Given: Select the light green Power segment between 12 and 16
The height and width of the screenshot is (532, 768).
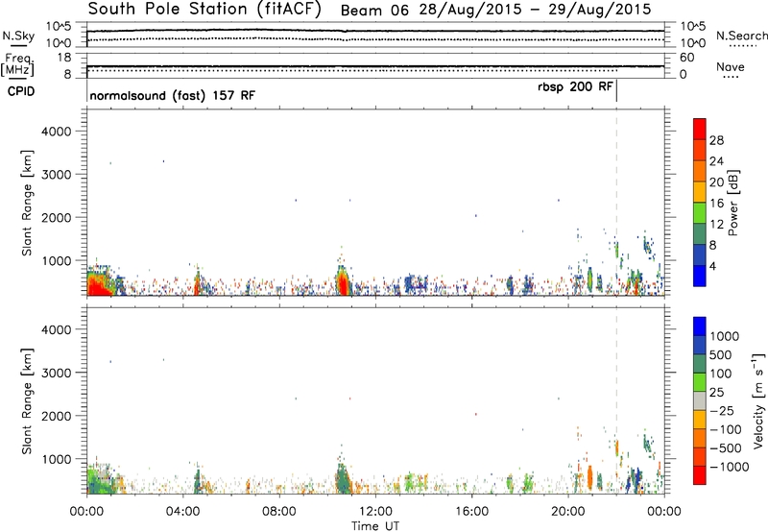Looking at the screenshot, I should coord(700,213).
